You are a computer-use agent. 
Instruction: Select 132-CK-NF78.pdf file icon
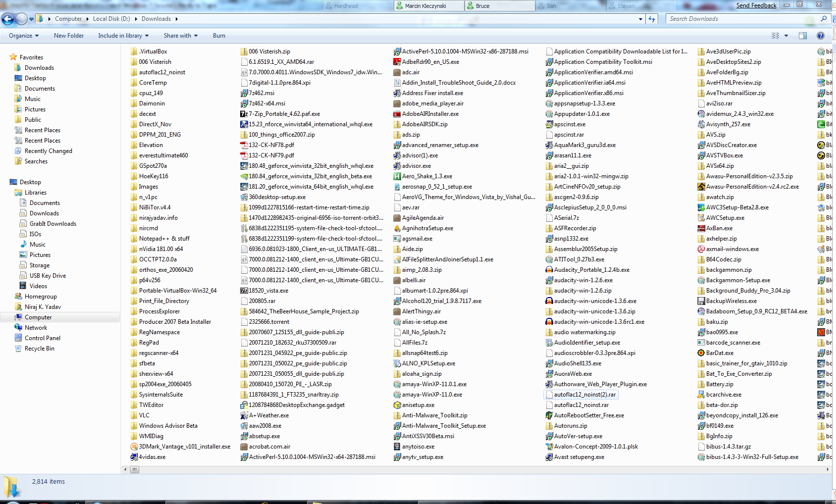coord(244,145)
